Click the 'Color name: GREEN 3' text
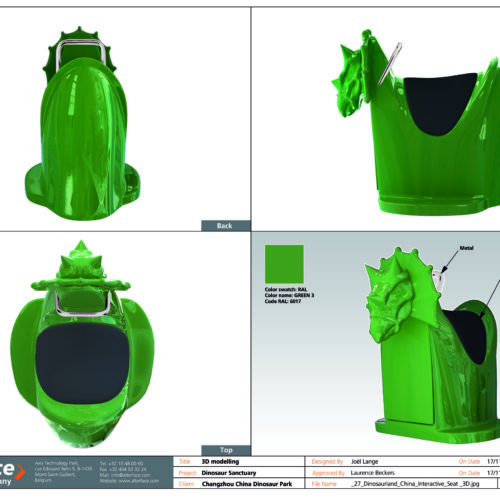 coord(289,295)
